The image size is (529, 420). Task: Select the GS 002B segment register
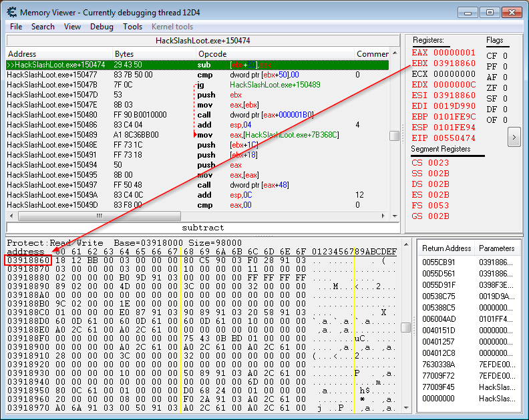coord(430,216)
